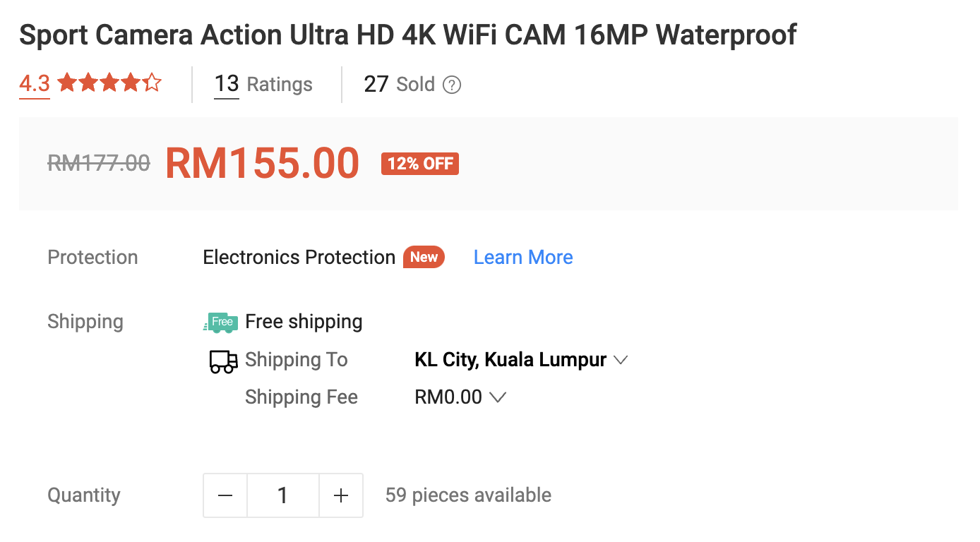Click the Sold question mark help icon

452,85
